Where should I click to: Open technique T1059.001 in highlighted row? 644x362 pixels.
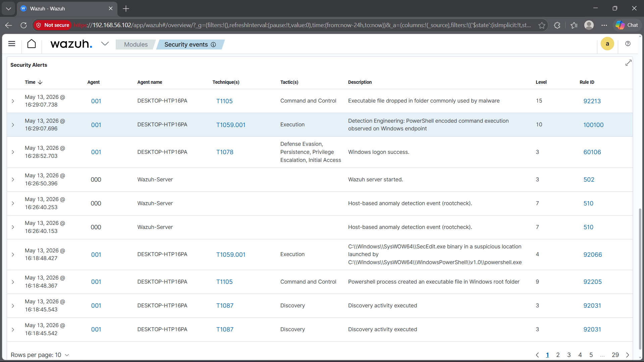click(231, 125)
